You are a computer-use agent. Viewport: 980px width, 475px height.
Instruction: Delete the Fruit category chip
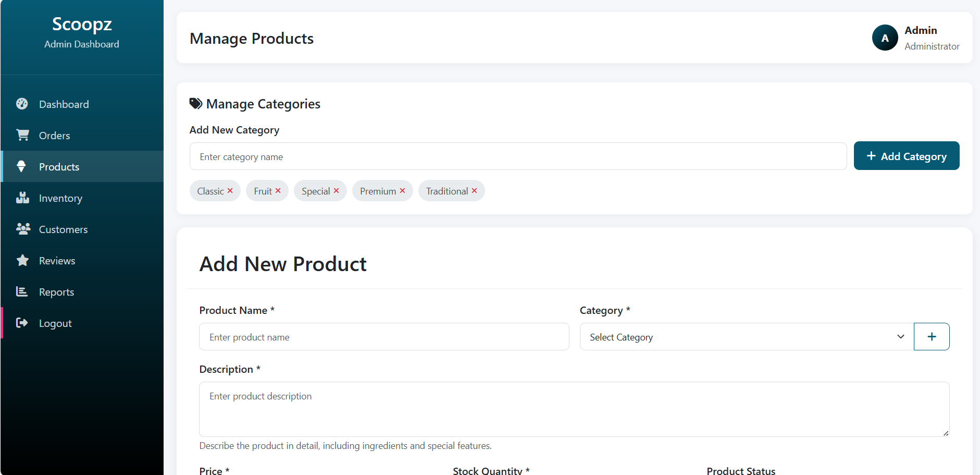[x=278, y=191]
